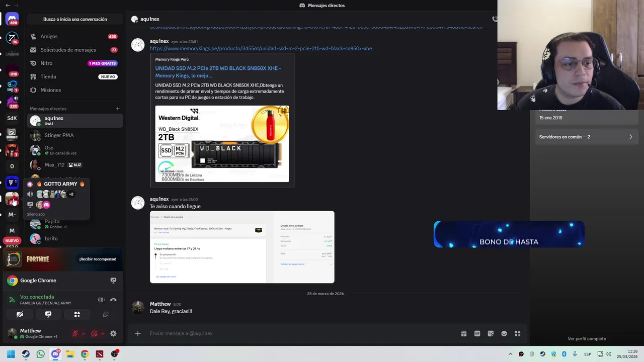Send a gift icon in chat bar

coord(464,333)
